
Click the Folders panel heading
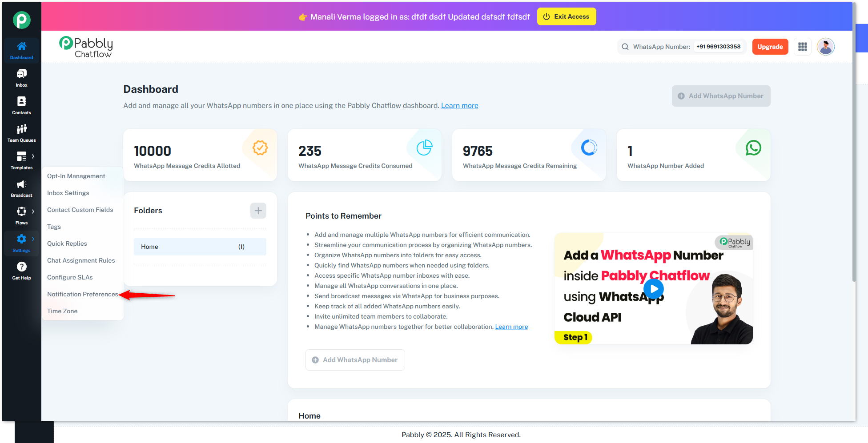pyautogui.click(x=148, y=211)
